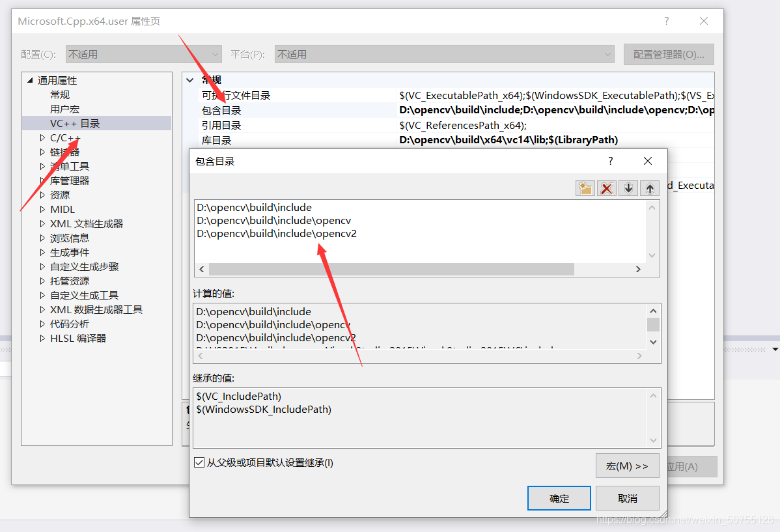Click the 计算的值 vertical scrollbar thumb

pos(653,324)
